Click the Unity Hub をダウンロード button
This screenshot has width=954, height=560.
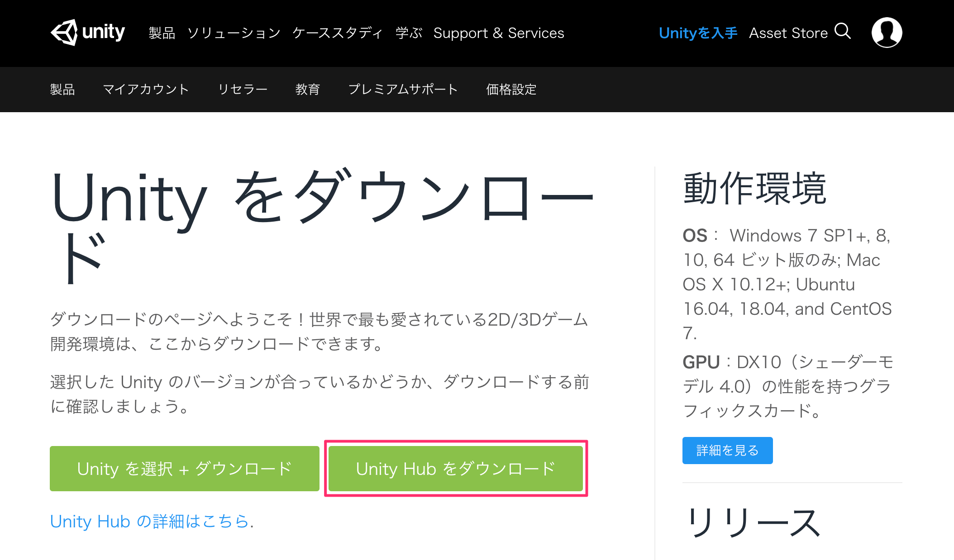pos(456,469)
